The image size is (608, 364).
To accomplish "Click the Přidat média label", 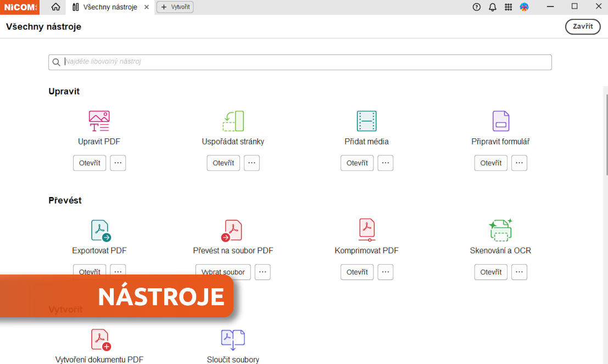I will click(x=366, y=142).
